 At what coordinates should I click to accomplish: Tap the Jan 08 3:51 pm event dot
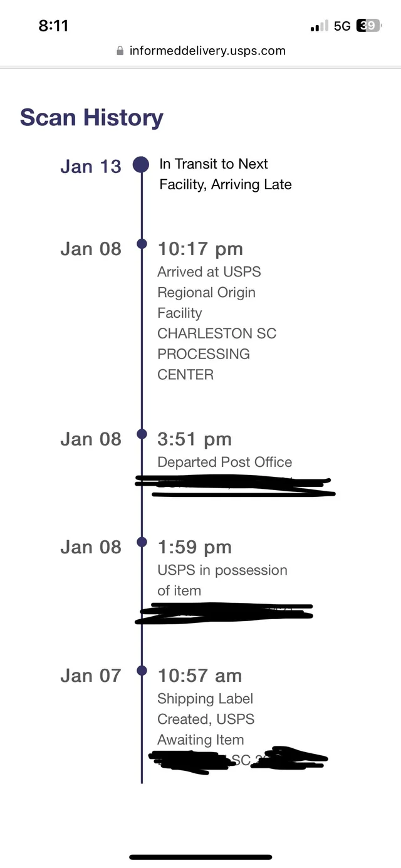(141, 434)
